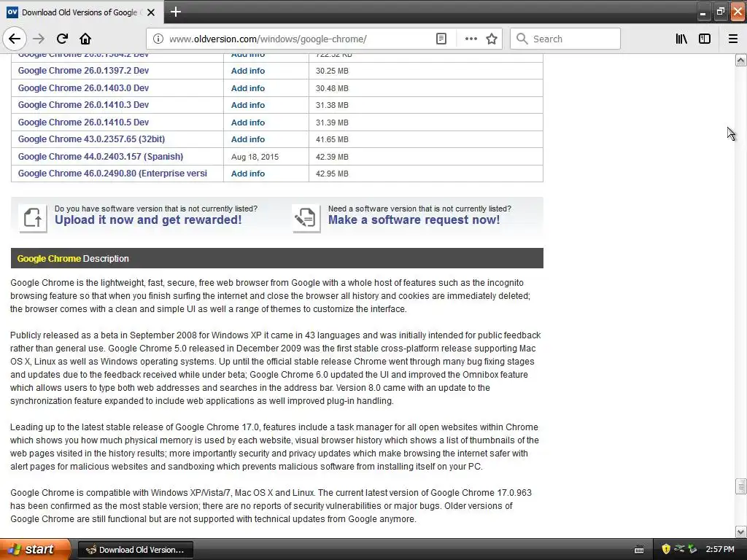This screenshot has height=560, width=747.
Task: Open Google Chrome 26.0.1410.3 Dev link
Action: [x=83, y=105]
